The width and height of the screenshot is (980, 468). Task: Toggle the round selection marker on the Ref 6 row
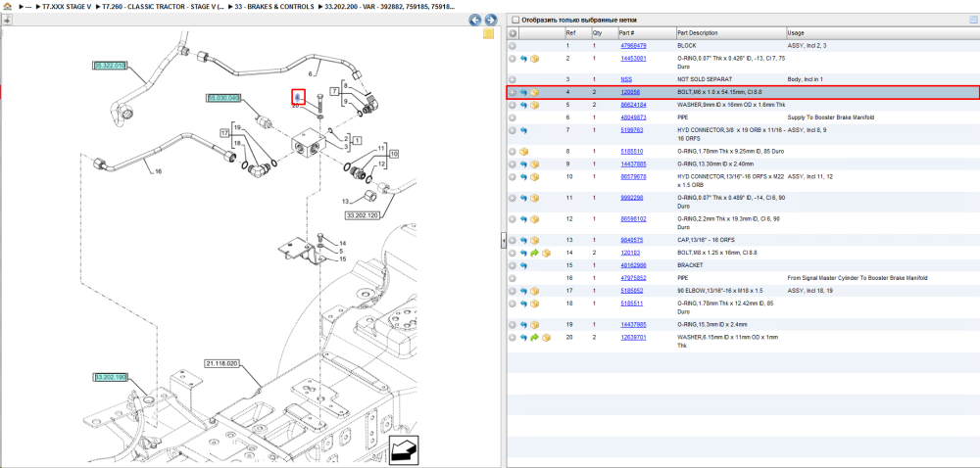click(x=513, y=117)
